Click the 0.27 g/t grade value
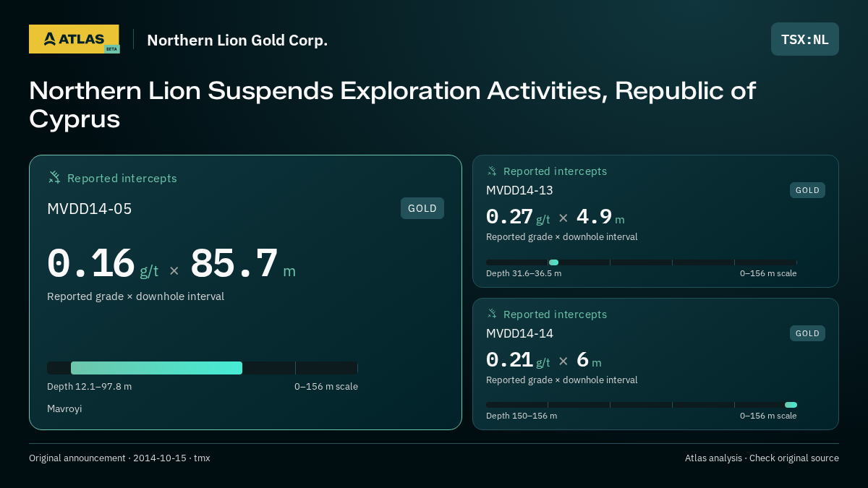868x488 pixels. click(x=518, y=217)
